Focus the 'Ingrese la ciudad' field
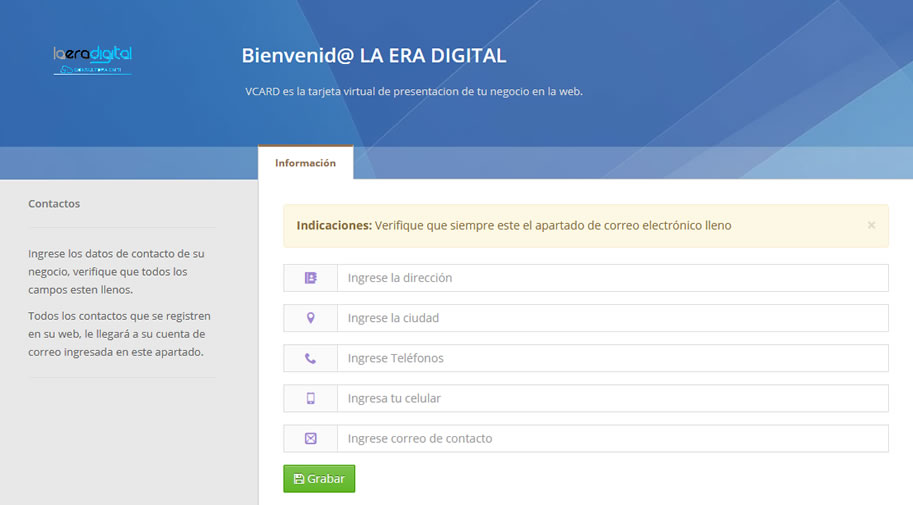The height and width of the screenshot is (505, 913). [x=612, y=318]
